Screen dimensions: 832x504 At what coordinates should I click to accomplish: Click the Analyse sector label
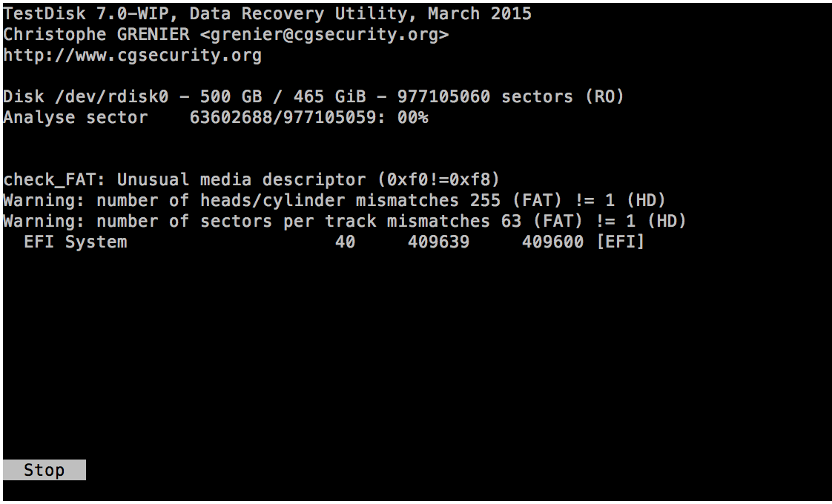[x=75, y=118]
